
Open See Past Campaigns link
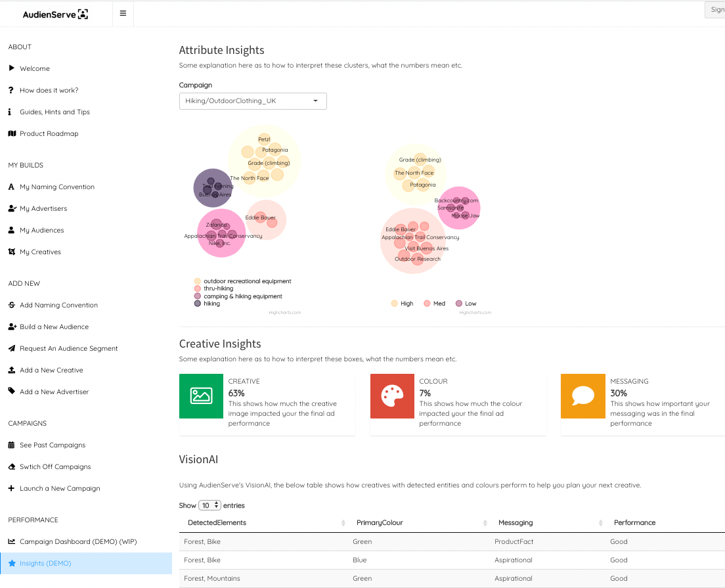[53, 445]
